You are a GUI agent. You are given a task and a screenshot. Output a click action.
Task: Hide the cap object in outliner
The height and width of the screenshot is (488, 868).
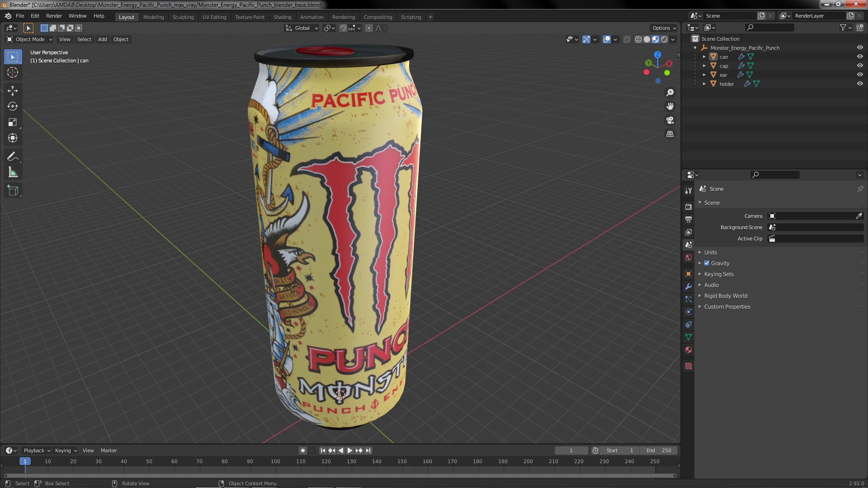(860, 66)
